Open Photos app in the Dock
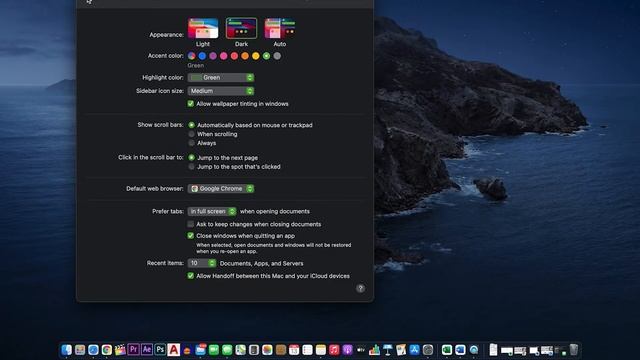 (x=267, y=350)
